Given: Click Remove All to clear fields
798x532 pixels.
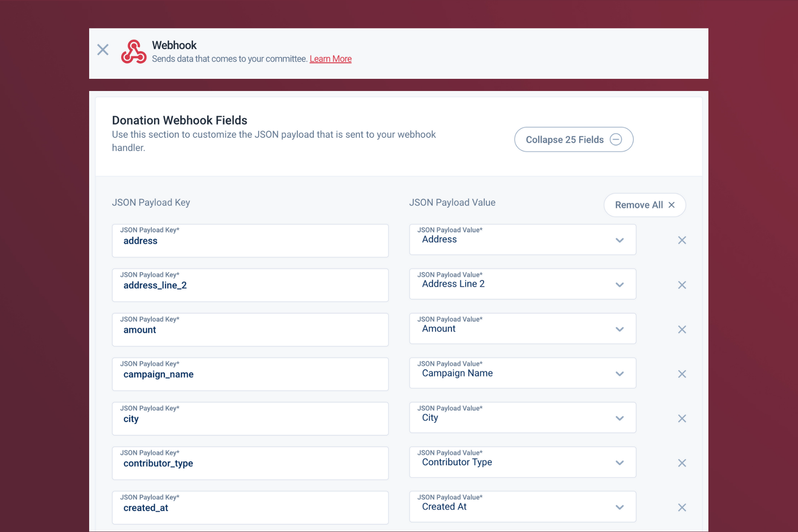Looking at the screenshot, I should tap(644, 205).
